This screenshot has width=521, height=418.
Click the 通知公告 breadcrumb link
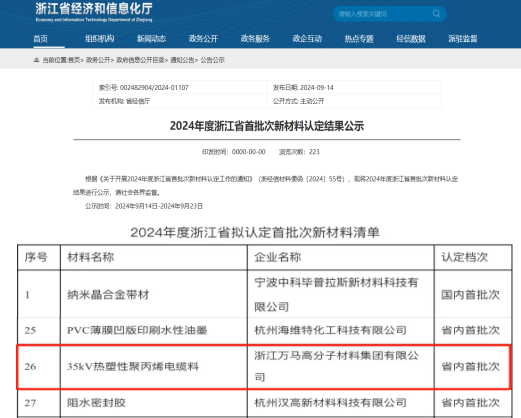182,60
